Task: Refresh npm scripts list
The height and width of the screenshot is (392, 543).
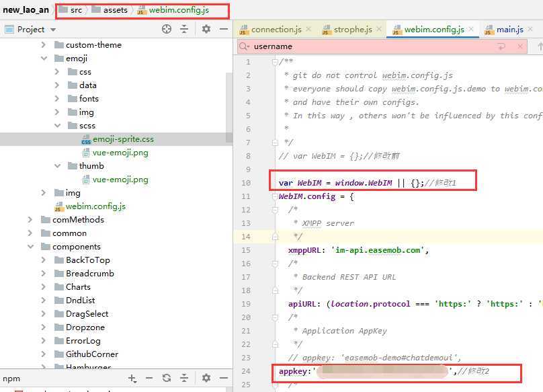Action: 167,378
